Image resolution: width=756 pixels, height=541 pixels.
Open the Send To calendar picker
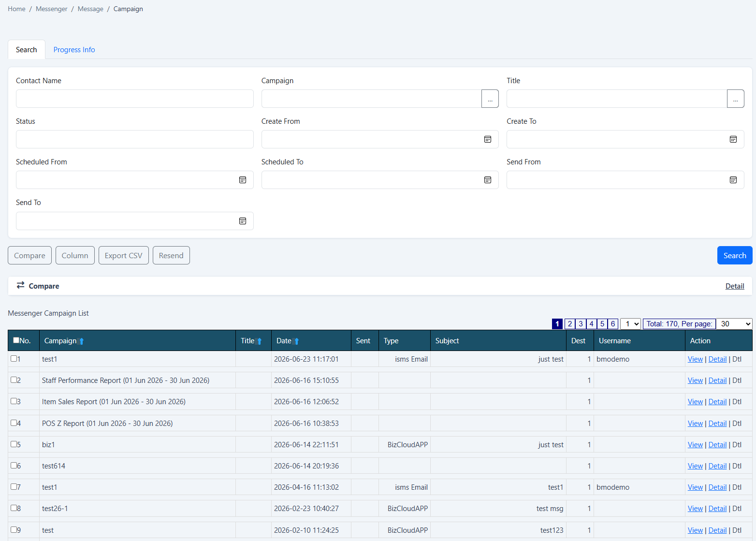click(243, 221)
